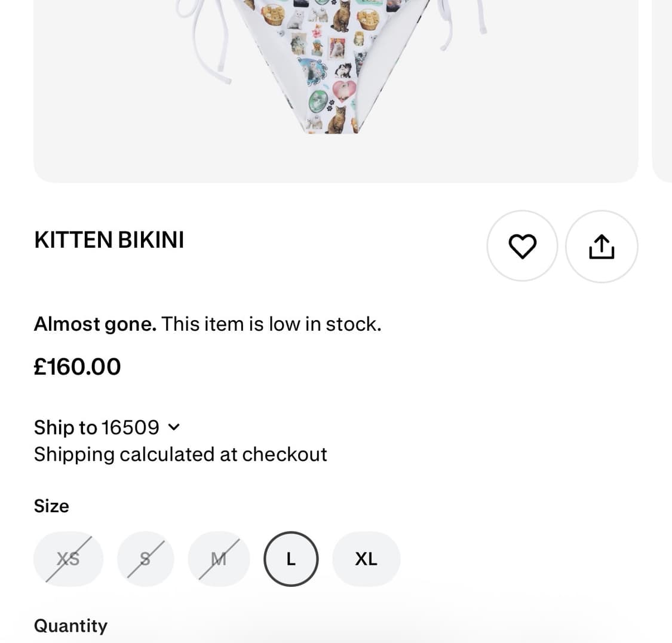Click the "Almost gone." stock warning

(x=95, y=324)
